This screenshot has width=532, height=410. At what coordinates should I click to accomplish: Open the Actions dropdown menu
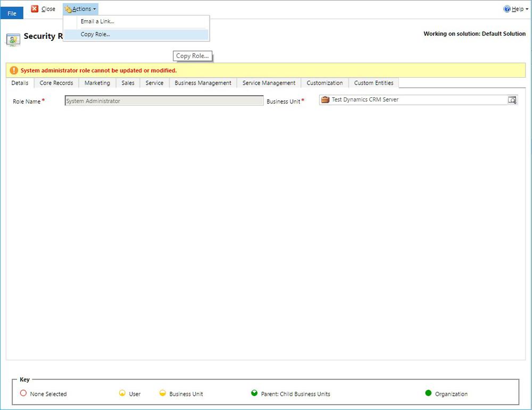80,9
